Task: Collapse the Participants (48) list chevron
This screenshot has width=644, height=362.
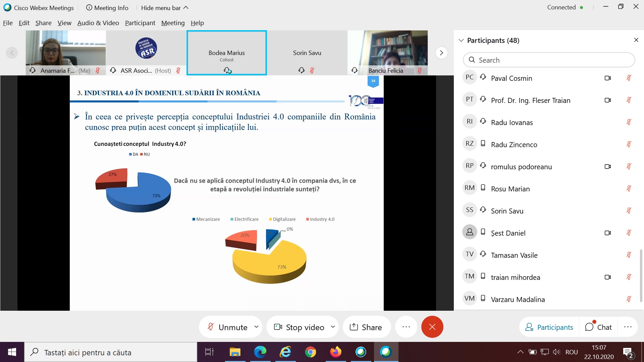Action: click(461, 40)
